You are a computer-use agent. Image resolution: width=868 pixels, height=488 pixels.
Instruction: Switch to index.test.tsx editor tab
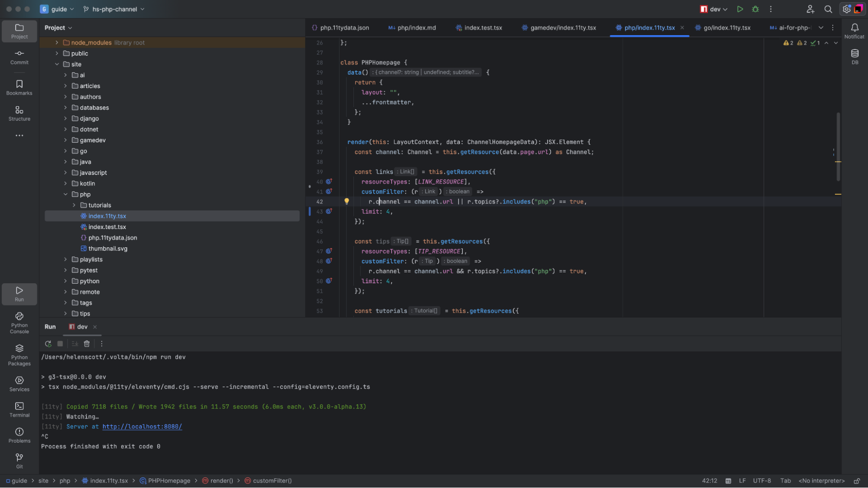click(x=479, y=28)
